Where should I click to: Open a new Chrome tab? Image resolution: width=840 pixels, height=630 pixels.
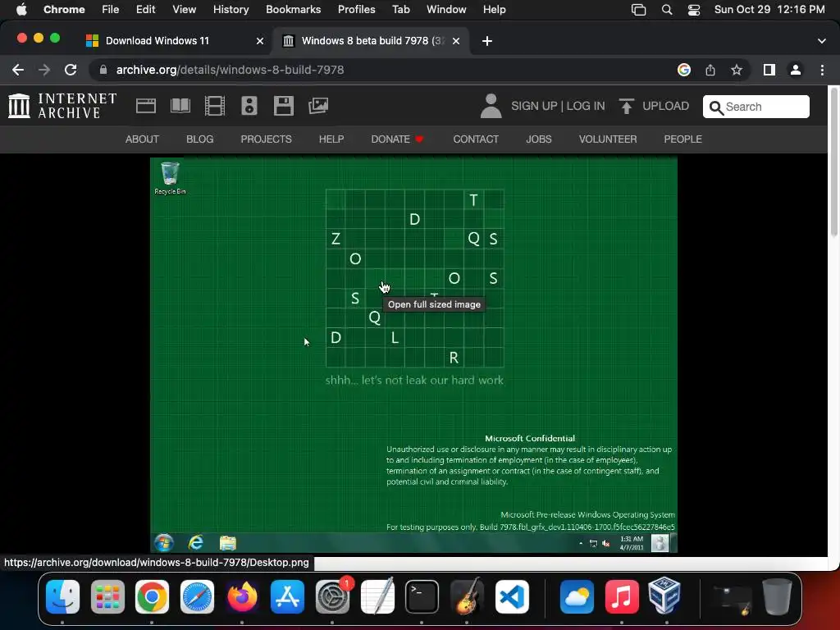pyautogui.click(x=487, y=41)
